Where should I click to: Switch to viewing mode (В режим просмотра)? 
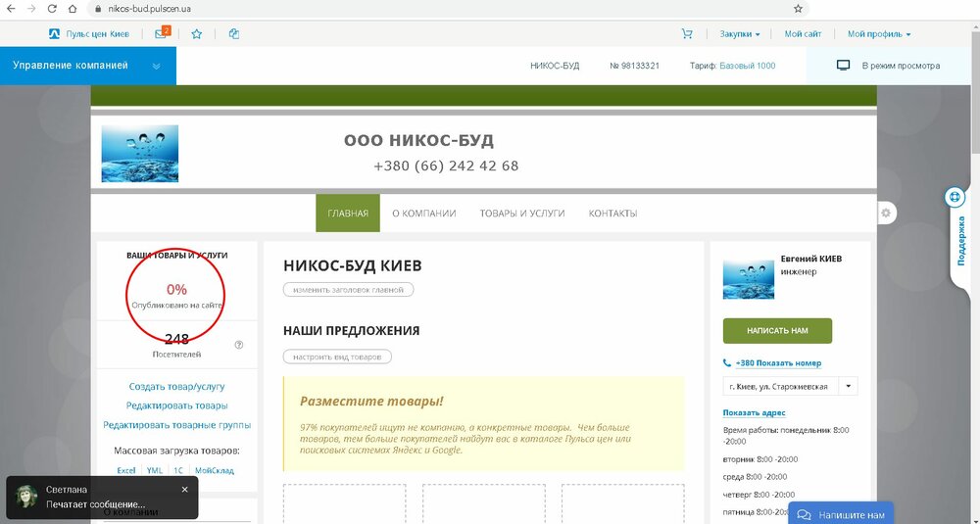pyautogui.click(x=888, y=65)
